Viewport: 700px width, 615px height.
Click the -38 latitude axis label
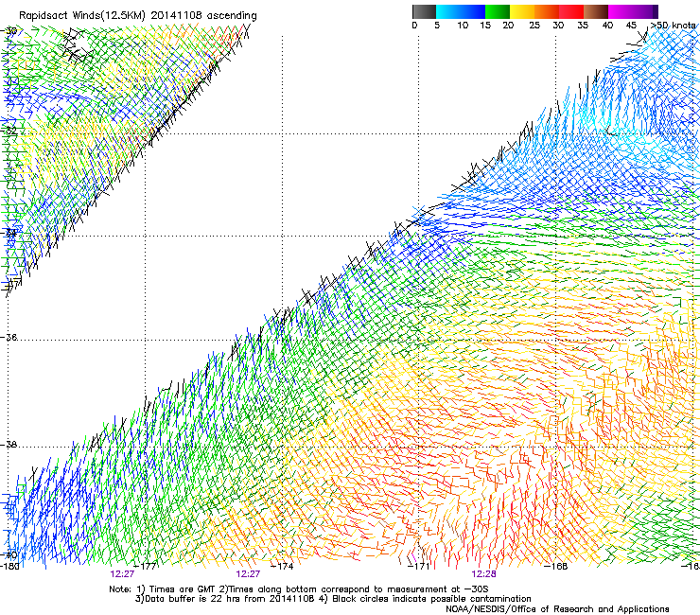point(9,445)
